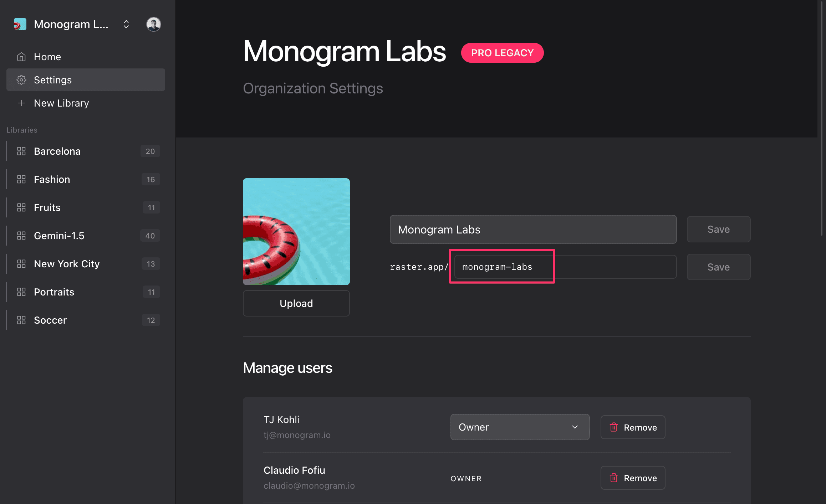Click the trash icon in Claudio Fofiu's row

pyautogui.click(x=614, y=478)
